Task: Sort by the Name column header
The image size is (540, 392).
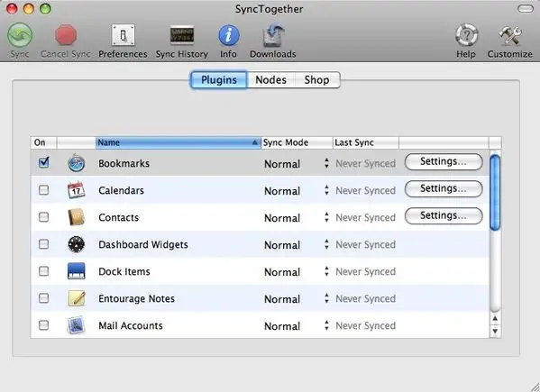Action: tap(178, 142)
